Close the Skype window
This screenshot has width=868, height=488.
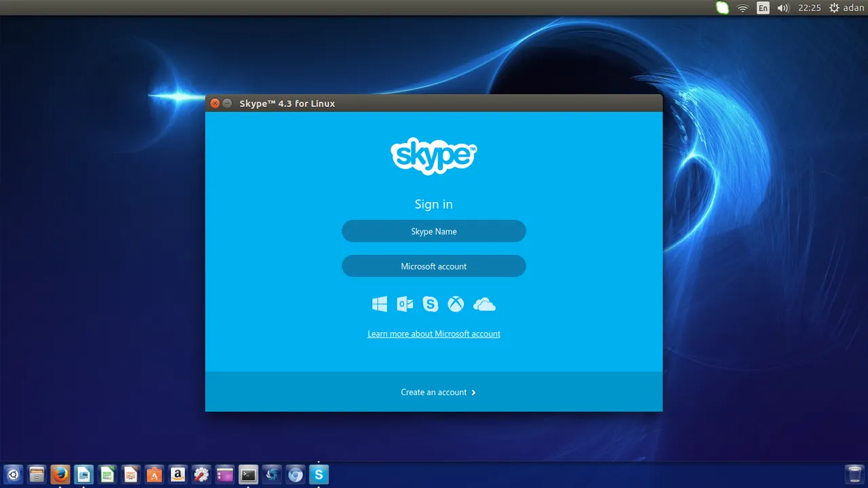click(x=215, y=104)
